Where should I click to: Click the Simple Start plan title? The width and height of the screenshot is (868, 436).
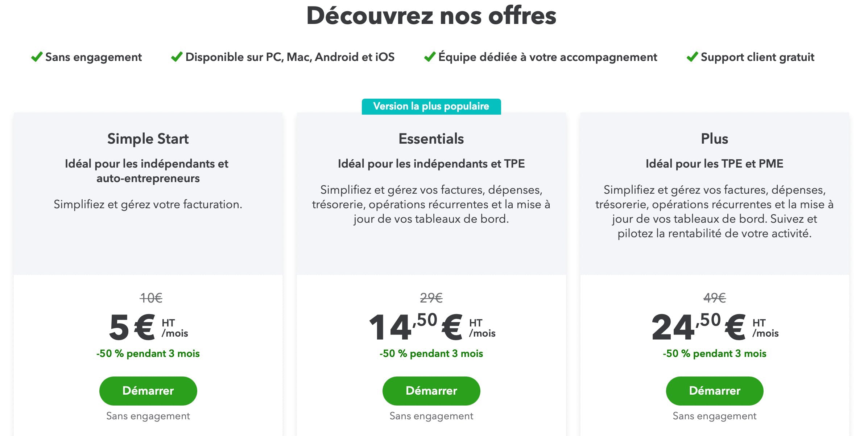(148, 139)
